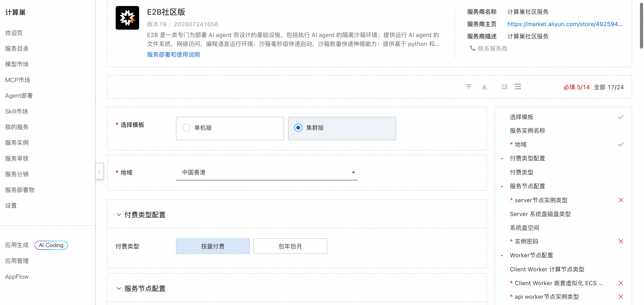Click the AI Coding badge button
This screenshot has height=305, width=644.
tap(51, 245)
